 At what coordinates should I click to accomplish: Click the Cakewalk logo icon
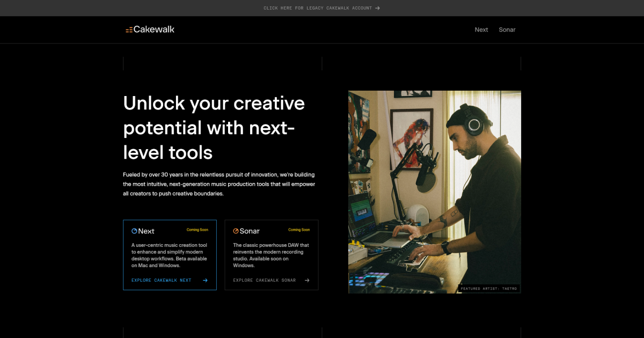click(129, 30)
